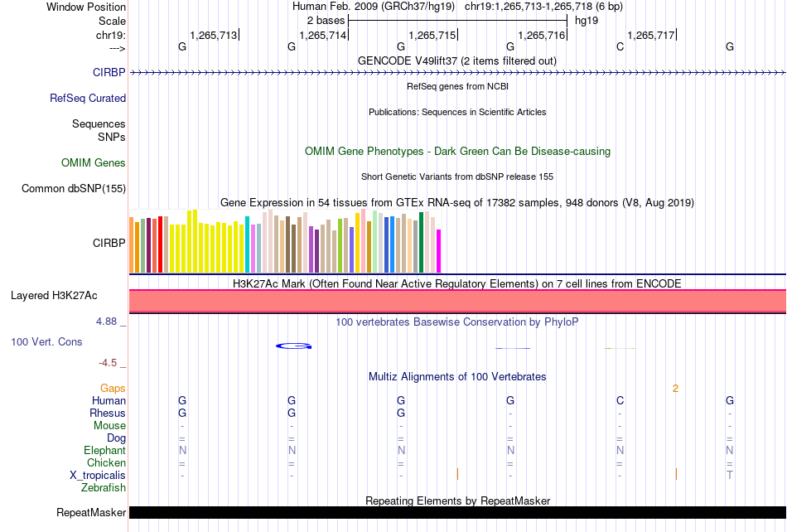Click base C in the Human alignment row
This screenshot has width=787, height=532.
click(x=620, y=400)
